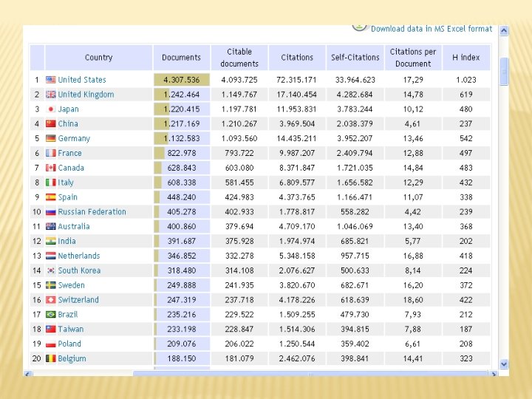Screen dimensions: 532x399
Task: Click vertical scrollbar down arrow
Action: point(504,364)
